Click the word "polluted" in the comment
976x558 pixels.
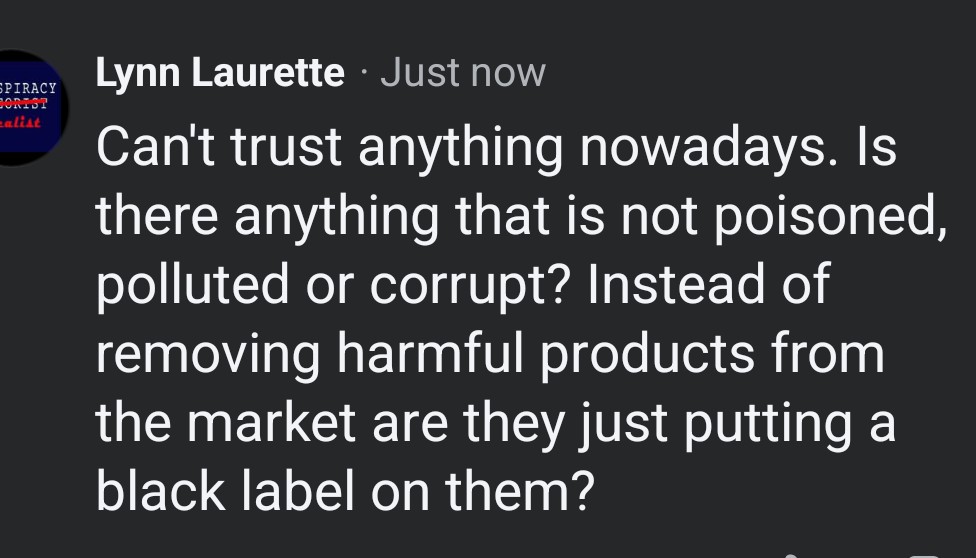(x=197, y=285)
